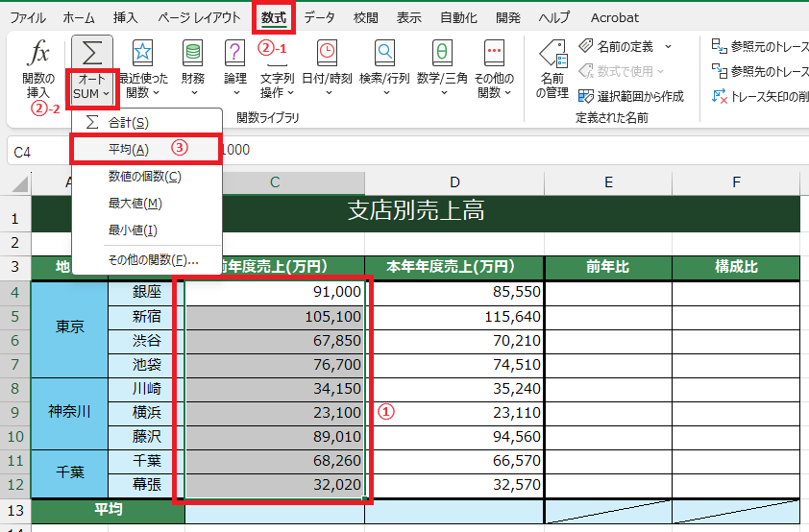Choose 最大値(M) menu item
The image size is (809, 532).
tap(147, 204)
